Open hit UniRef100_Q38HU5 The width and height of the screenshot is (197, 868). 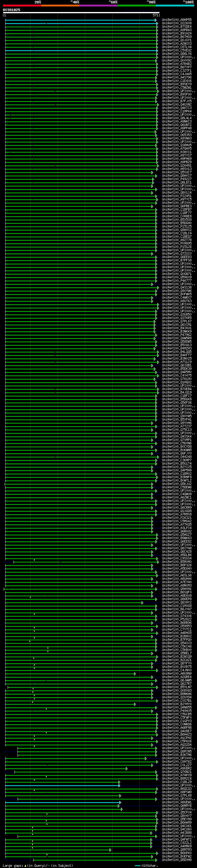click(x=177, y=145)
